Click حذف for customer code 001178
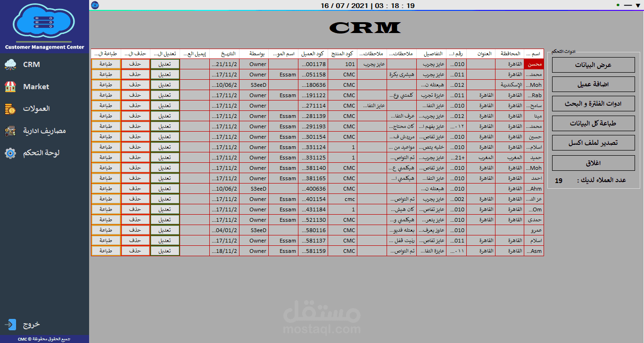The image size is (644, 343). point(135,64)
